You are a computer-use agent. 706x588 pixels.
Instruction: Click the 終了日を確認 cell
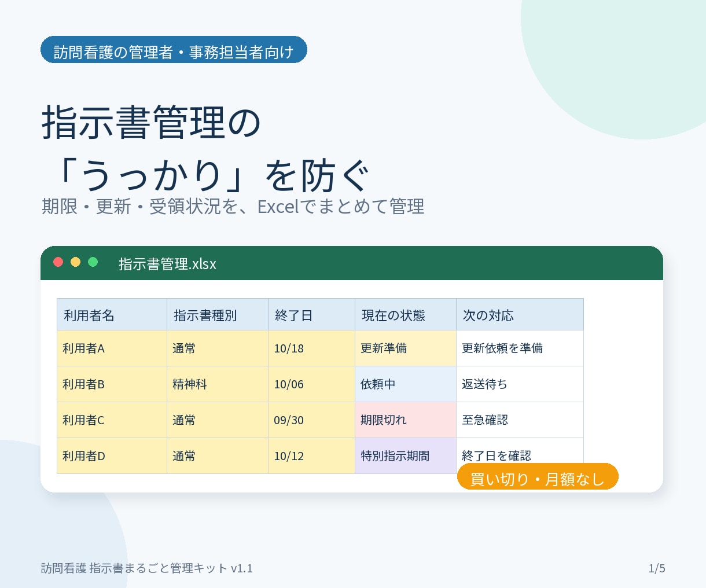coord(520,456)
